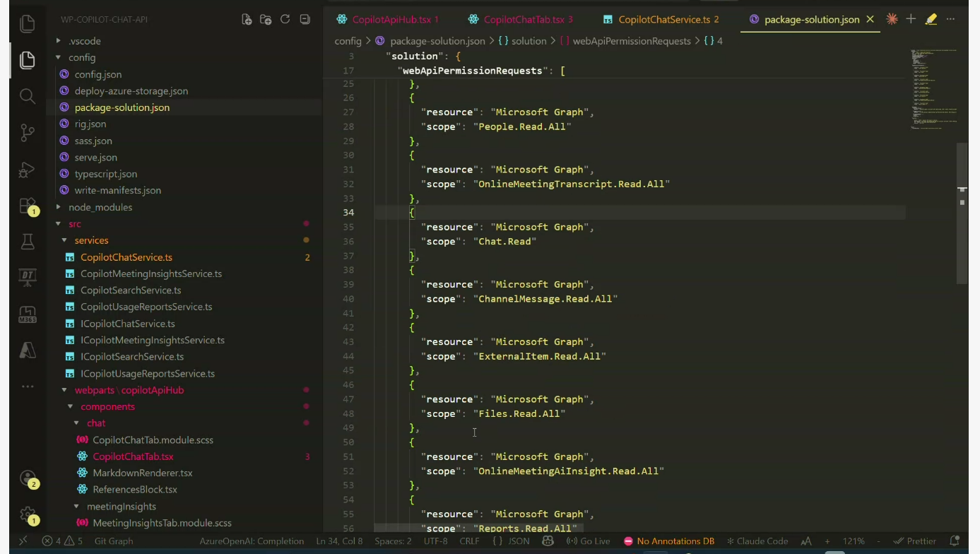This screenshot has width=980, height=554.
Task: Click the New File icon in explorer header
Action: pos(247,20)
